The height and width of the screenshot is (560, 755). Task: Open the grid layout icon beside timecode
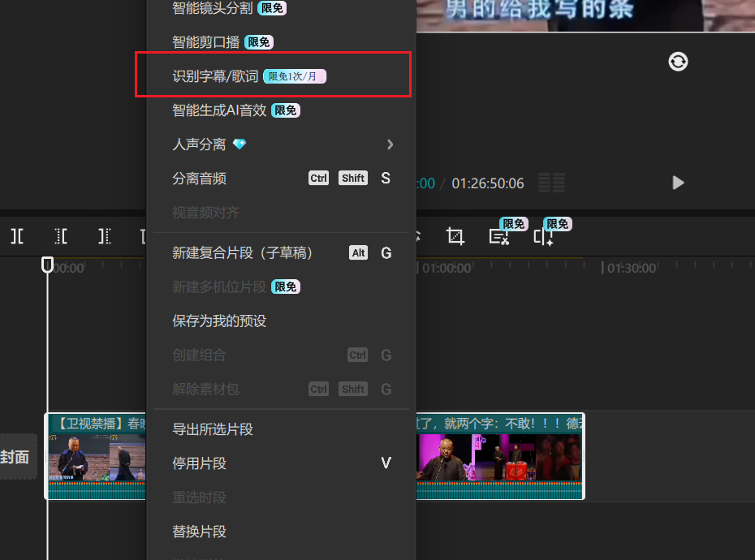pos(552,183)
